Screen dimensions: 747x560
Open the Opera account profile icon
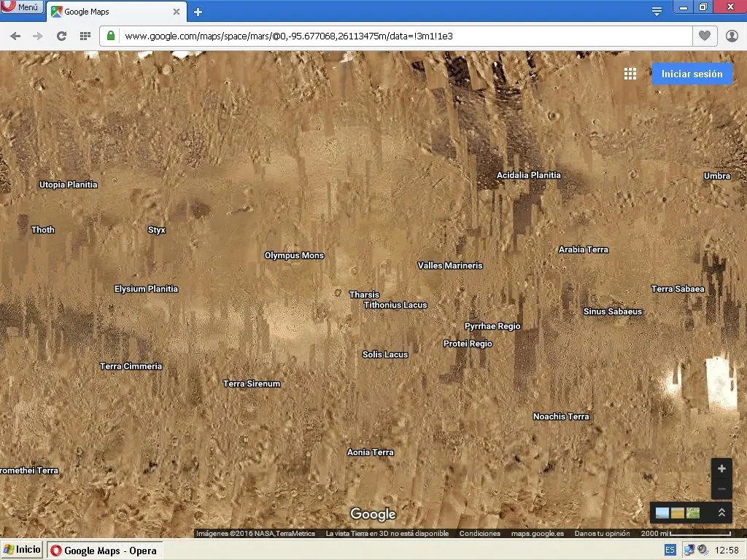point(732,36)
